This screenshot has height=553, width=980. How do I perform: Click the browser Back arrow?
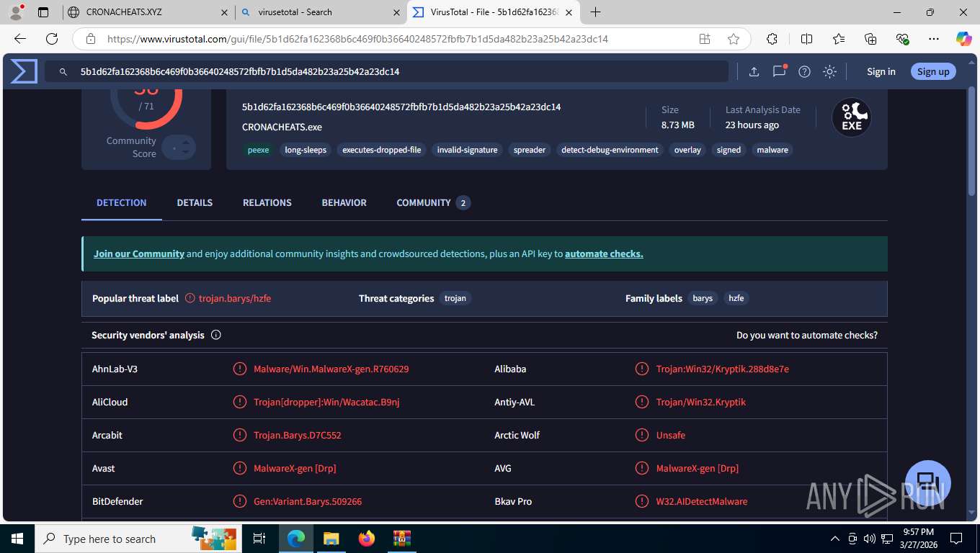coord(20,39)
